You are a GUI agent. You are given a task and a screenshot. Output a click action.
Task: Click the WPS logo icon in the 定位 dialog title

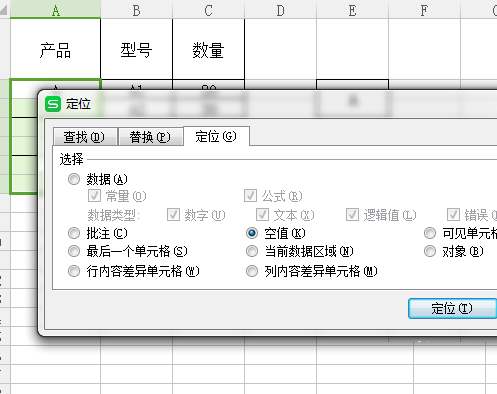[53, 104]
